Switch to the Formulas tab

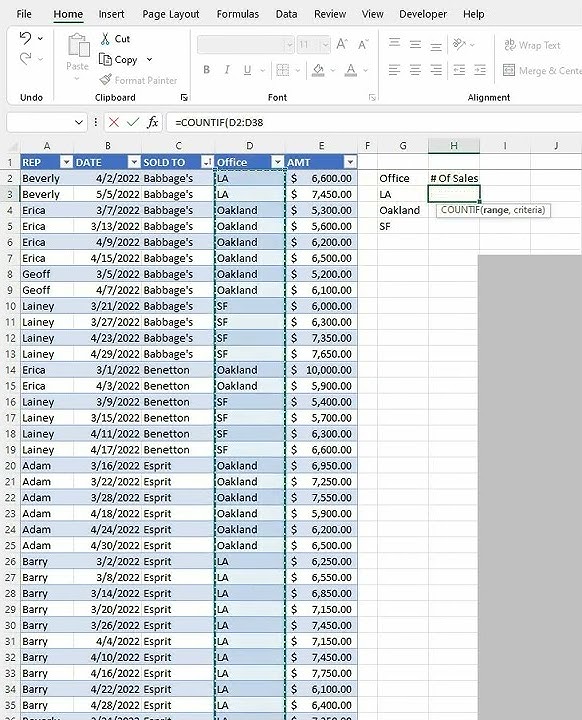click(238, 14)
